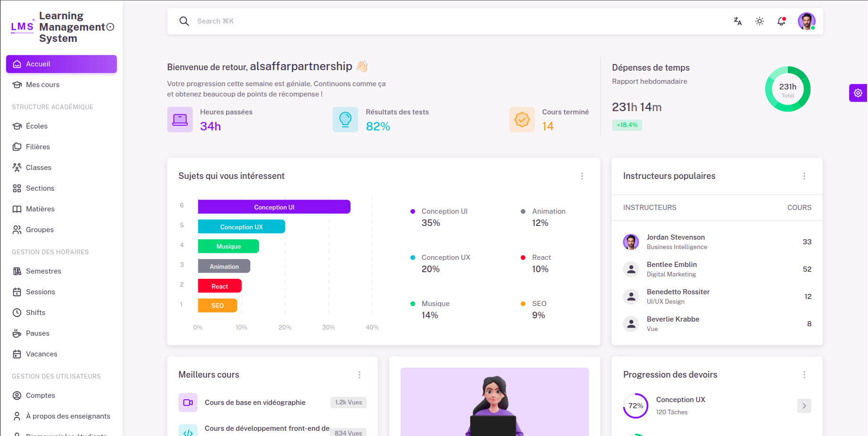Open the Filières page
This screenshot has height=436, width=868.
tap(38, 146)
